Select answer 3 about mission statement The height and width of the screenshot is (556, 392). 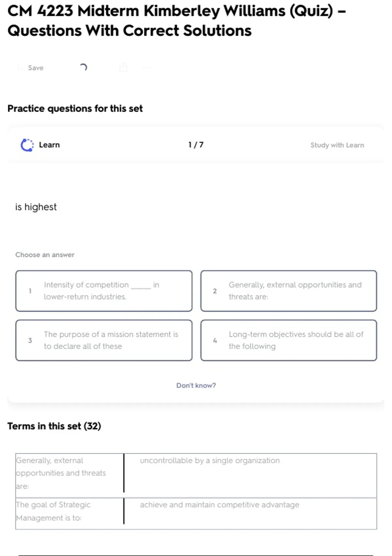point(104,340)
